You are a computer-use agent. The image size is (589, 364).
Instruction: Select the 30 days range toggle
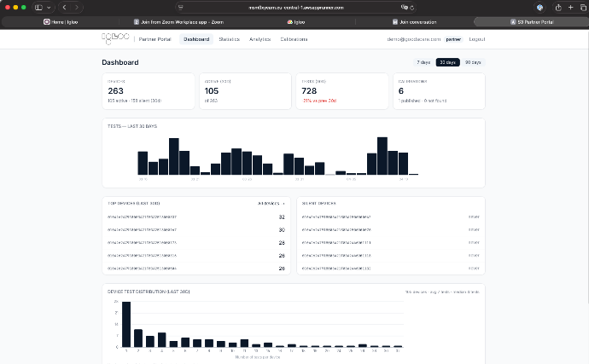point(447,62)
